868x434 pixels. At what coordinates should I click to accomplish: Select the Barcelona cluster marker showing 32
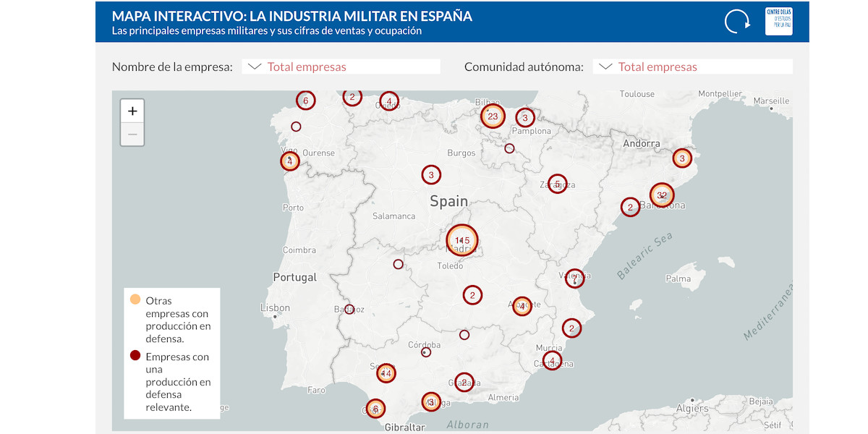click(661, 195)
